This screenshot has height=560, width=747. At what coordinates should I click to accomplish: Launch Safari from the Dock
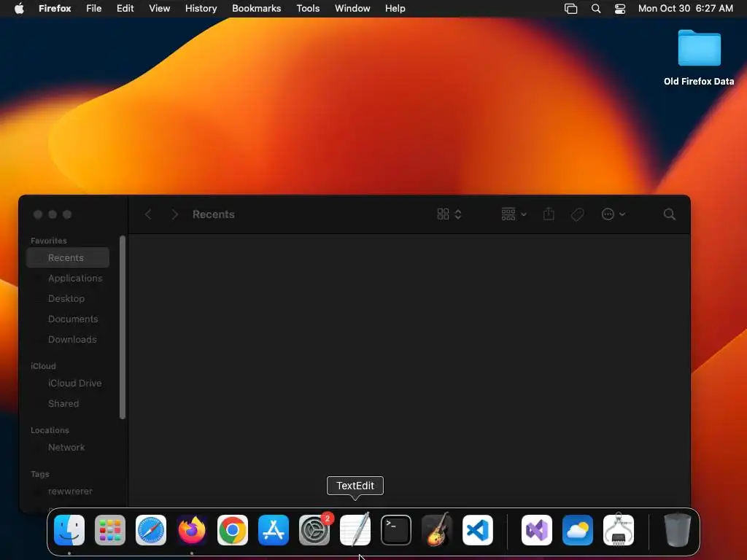(x=151, y=530)
